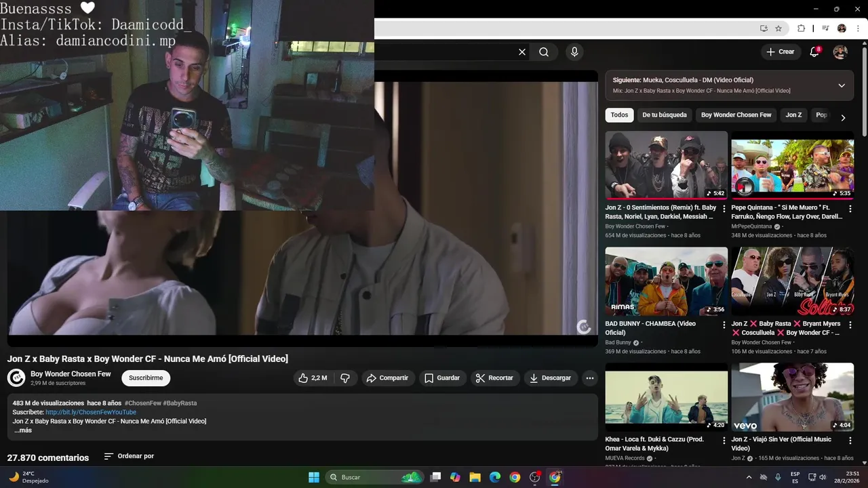Dislike the video with thumbs down
The width and height of the screenshot is (868, 488).
pos(345,378)
